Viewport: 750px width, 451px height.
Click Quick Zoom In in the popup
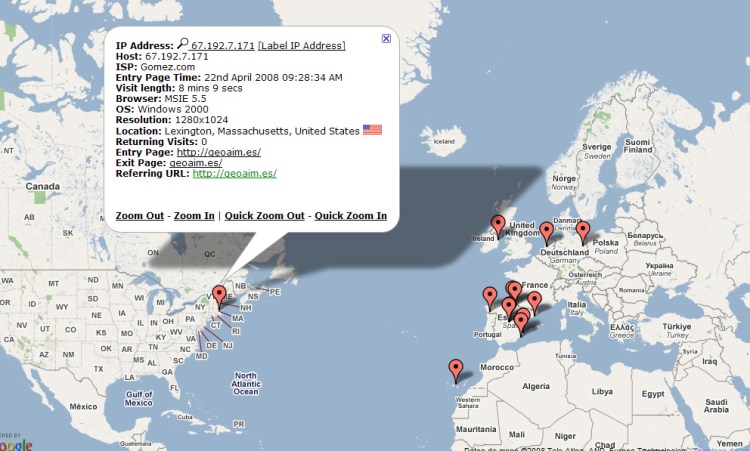point(348,216)
